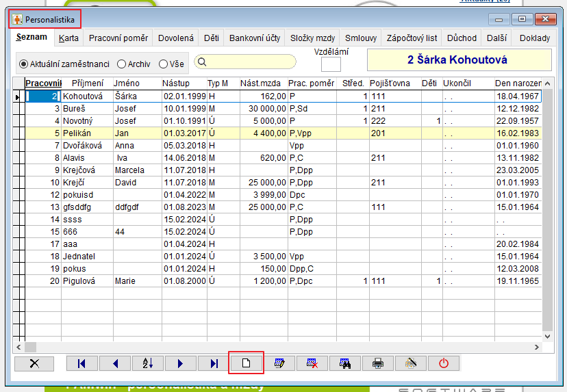Click the row selector arrow for Kohoutová
The width and height of the screenshot is (567, 392).
(17, 97)
